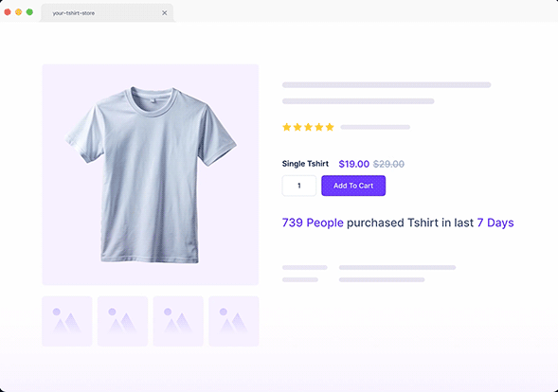Image resolution: width=558 pixels, height=392 pixels.
Task: Click the main t-shirt product image
Action: pyautogui.click(x=151, y=174)
